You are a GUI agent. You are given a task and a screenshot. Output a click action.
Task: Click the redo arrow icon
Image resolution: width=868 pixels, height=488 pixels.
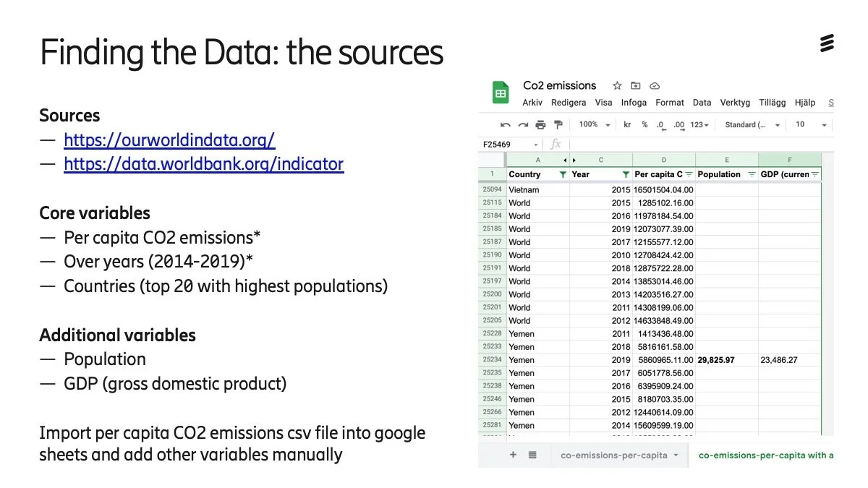coord(523,124)
